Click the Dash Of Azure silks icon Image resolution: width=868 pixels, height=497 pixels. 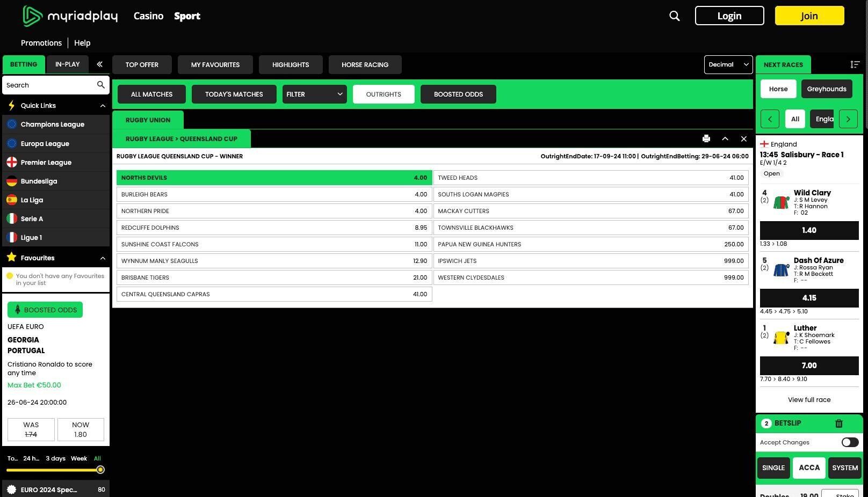(781, 270)
